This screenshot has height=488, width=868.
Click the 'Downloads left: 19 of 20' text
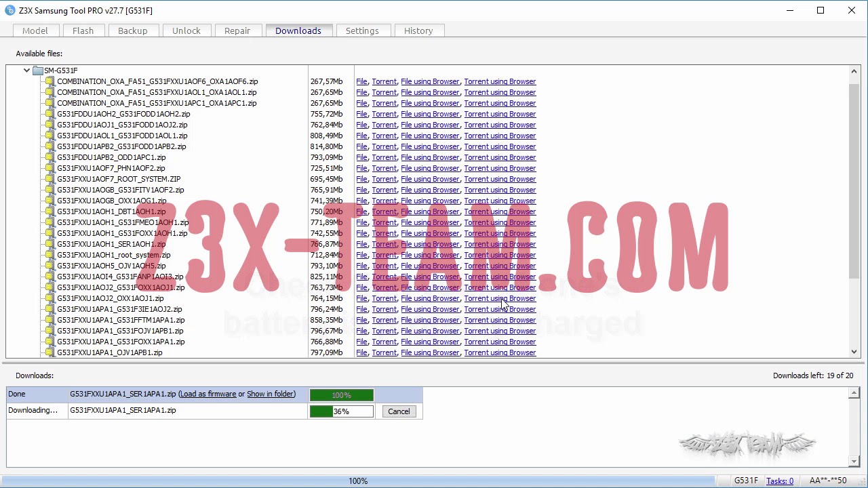point(813,375)
